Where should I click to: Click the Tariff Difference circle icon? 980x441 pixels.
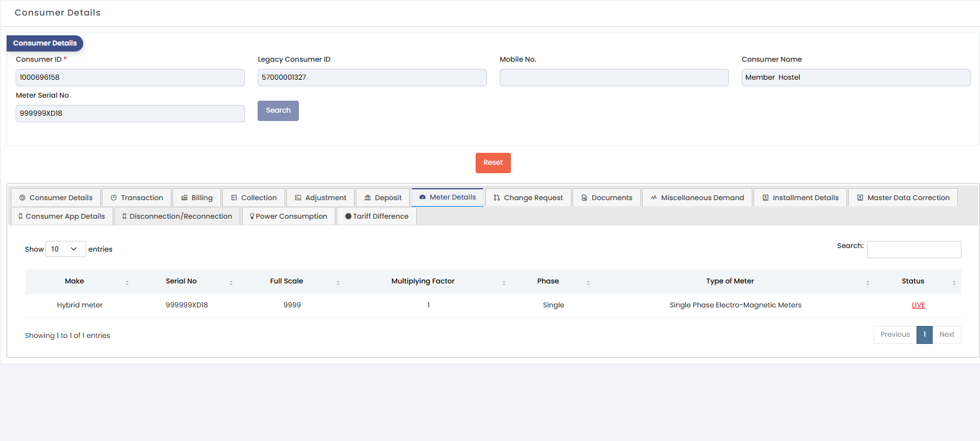point(348,216)
